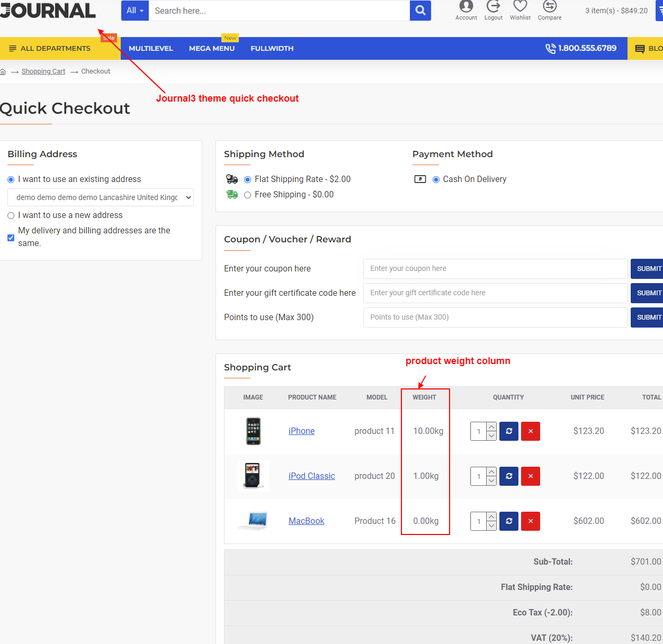Image resolution: width=663 pixels, height=644 pixels.
Task: Open the iPod Classic product link
Action: coord(312,476)
